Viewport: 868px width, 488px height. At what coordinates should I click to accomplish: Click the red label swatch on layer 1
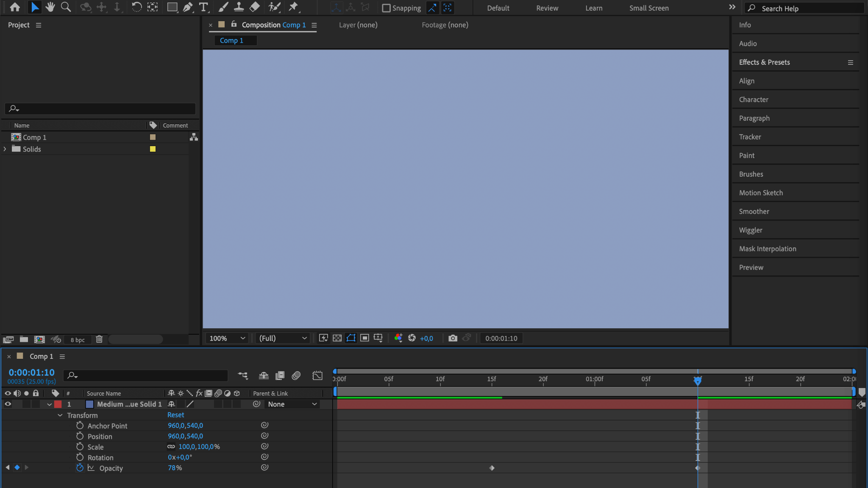(58, 404)
